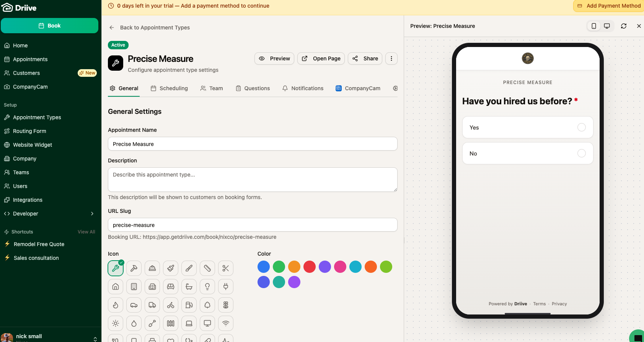The image size is (644, 342).
Task: Pick the sofa icon
Action: coord(171,287)
